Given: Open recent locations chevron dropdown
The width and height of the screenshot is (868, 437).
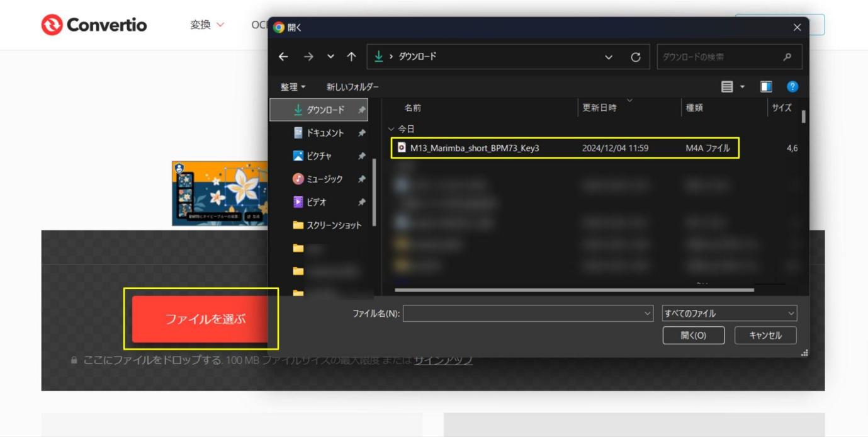Looking at the screenshot, I should tap(330, 57).
